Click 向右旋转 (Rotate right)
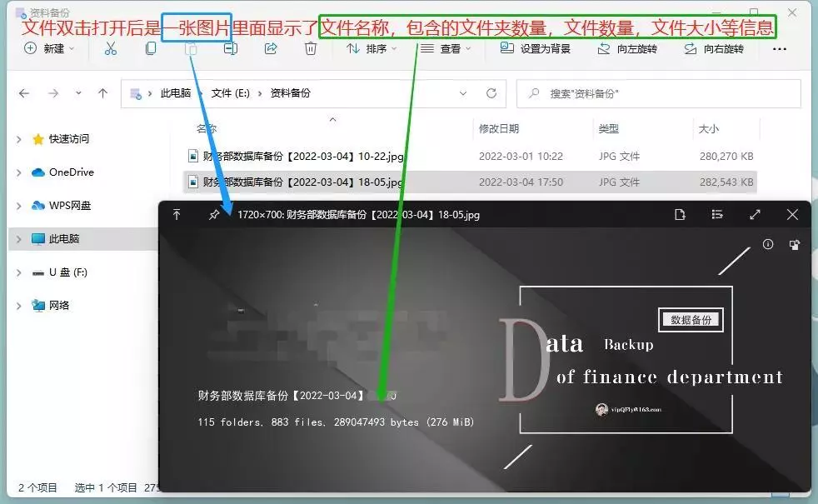Image resolution: width=818 pixels, height=504 pixels. click(714, 48)
